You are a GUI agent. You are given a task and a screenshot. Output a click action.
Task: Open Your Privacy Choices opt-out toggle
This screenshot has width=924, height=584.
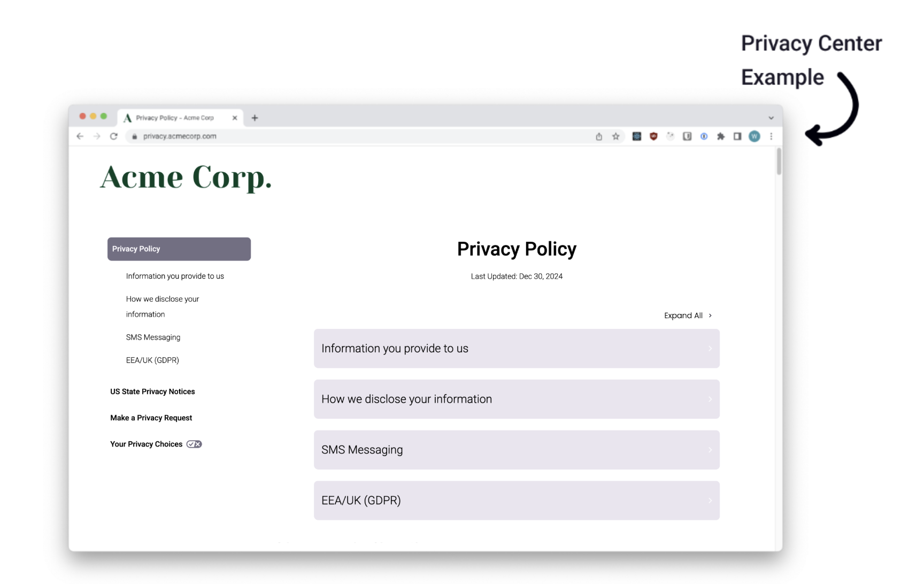[194, 444]
